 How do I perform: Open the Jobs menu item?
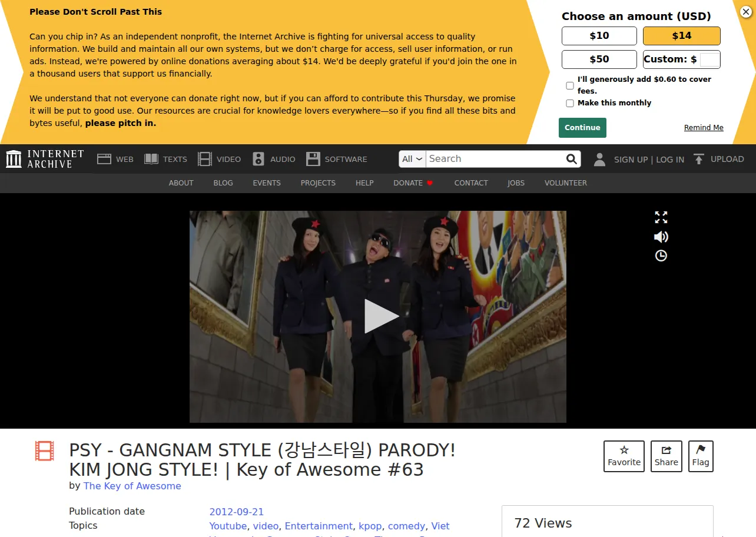point(516,183)
